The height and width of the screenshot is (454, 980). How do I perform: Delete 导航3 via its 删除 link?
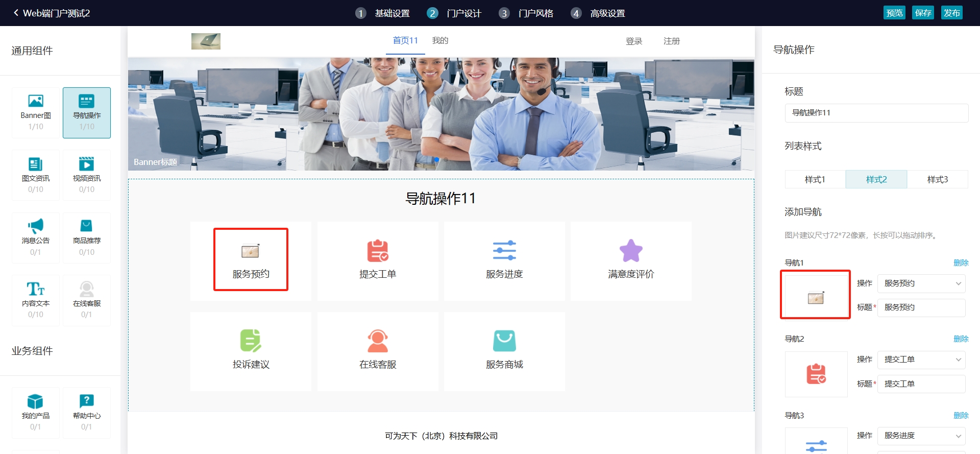point(961,415)
